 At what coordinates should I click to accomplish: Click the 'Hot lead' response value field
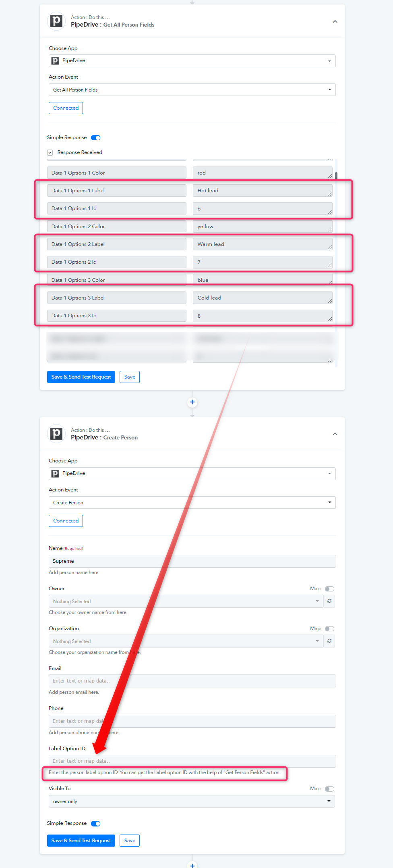pyautogui.click(x=263, y=191)
